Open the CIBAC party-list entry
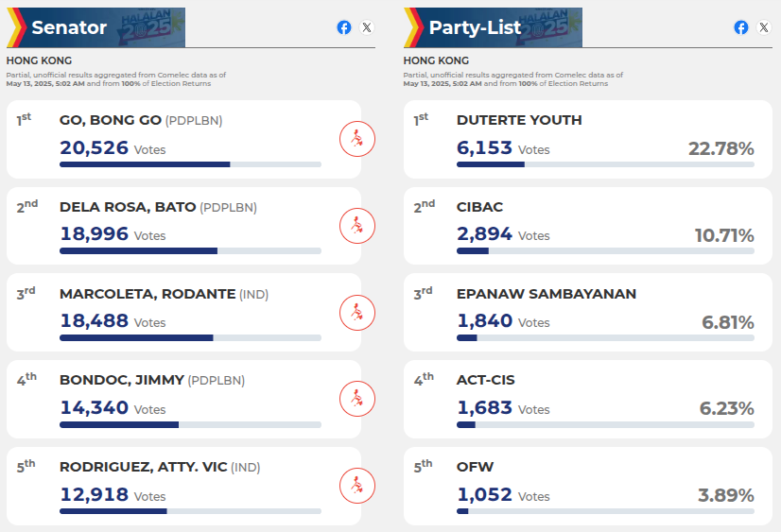 479,207
